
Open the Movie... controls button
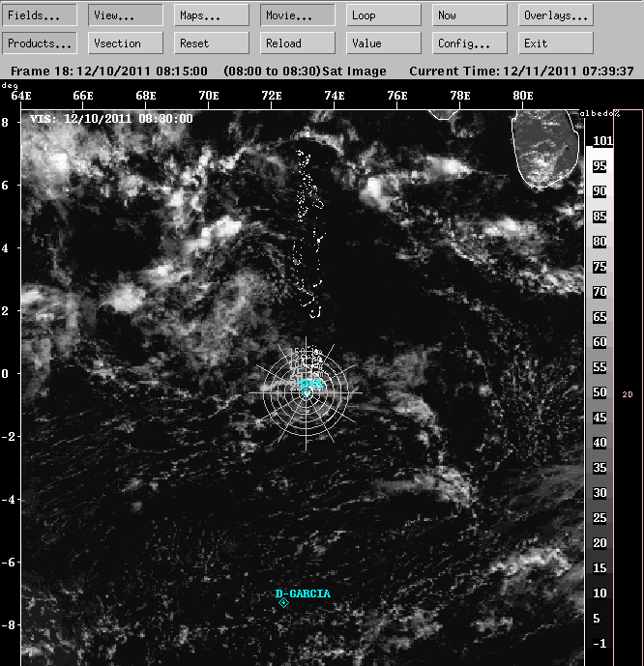(x=298, y=15)
